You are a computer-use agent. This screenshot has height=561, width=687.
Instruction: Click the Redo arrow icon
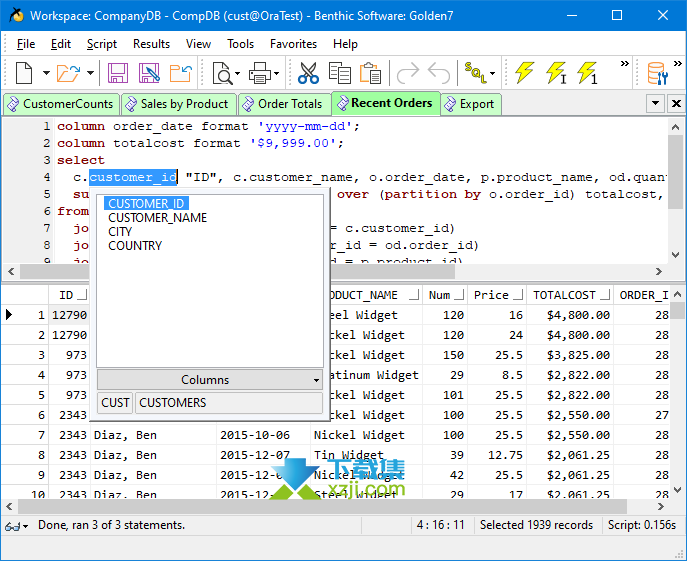coord(408,73)
